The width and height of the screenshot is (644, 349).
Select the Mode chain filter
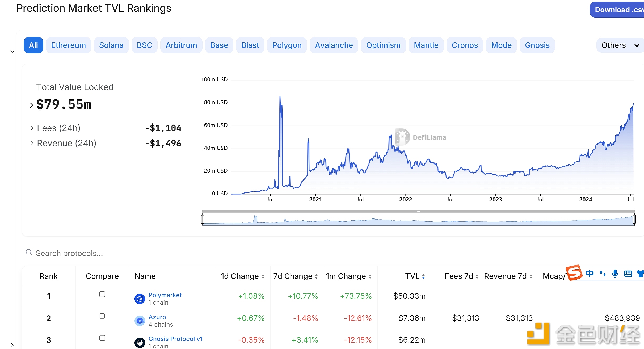502,45
